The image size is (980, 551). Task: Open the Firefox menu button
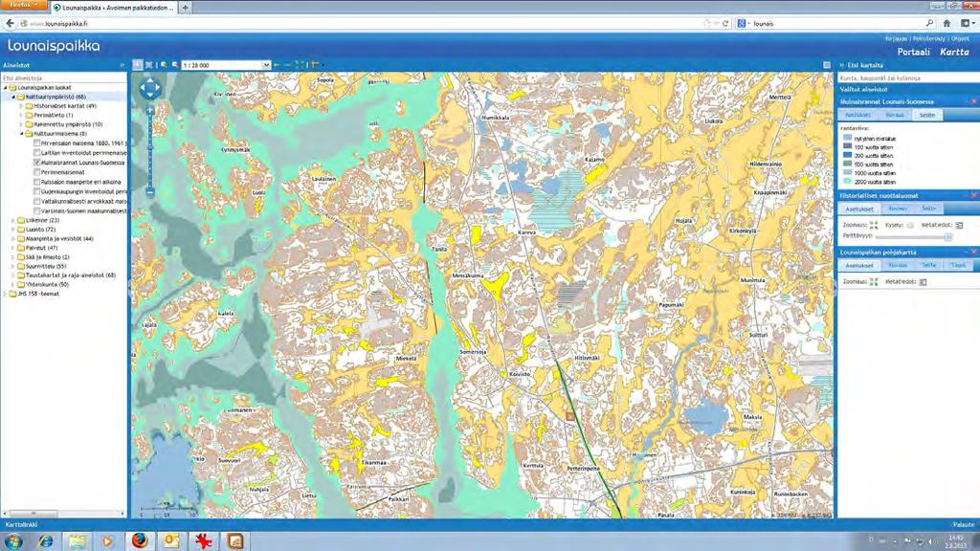[x=24, y=5]
